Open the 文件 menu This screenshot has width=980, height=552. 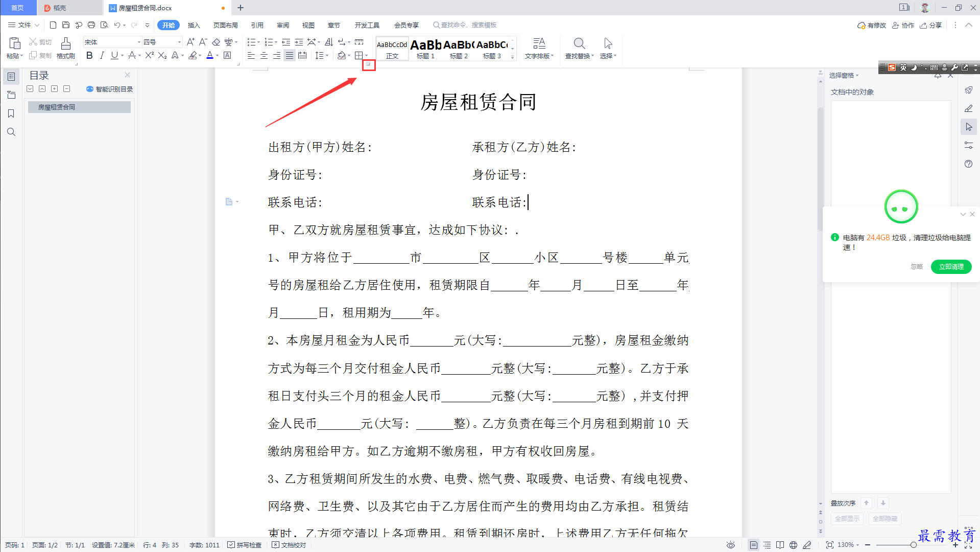click(23, 25)
